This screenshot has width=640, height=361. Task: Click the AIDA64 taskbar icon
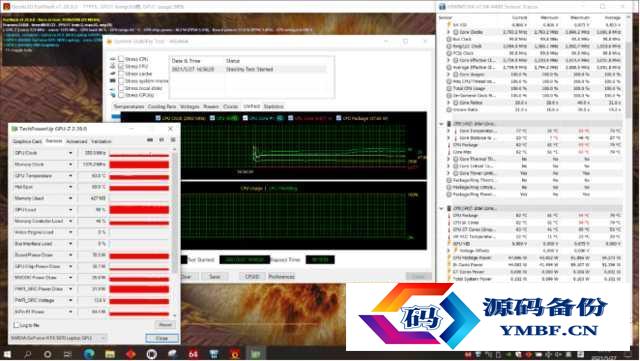pos(193,354)
